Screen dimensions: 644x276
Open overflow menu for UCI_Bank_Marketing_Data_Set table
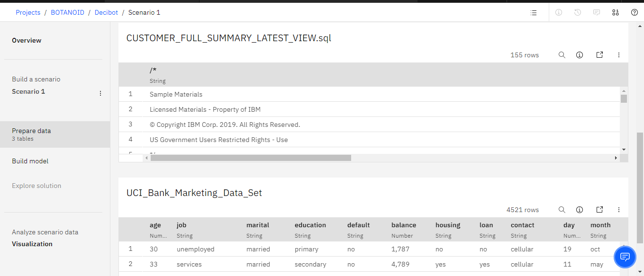coord(619,210)
